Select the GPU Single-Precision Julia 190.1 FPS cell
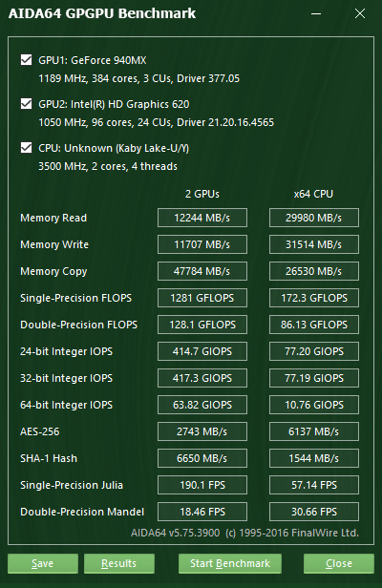The height and width of the screenshot is (588, 382). [202, 485]
